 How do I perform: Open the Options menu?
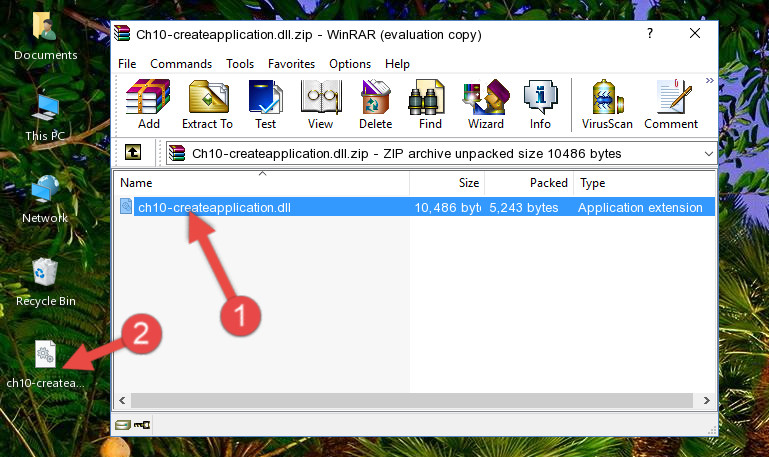(x=350, y=64)
